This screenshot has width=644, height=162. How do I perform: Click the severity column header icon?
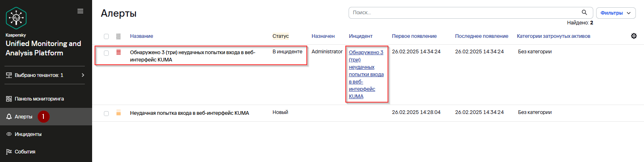[x=118, y=36]
